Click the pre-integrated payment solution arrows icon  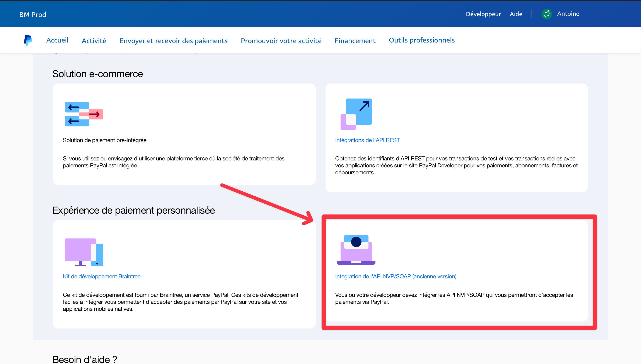[84, 114]
